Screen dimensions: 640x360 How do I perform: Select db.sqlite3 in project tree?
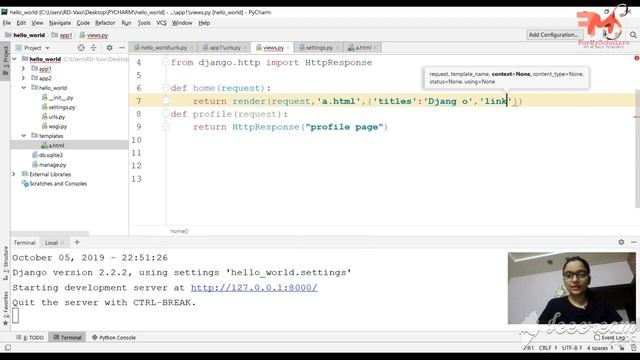(x=47, y=155)
